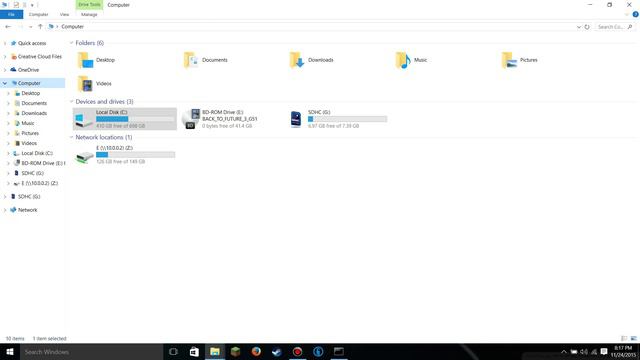The height and width of the screenshot is (360, 640).
Task: Select the Local Disk (C:) drive icon
Action: (x=84, y=119)
